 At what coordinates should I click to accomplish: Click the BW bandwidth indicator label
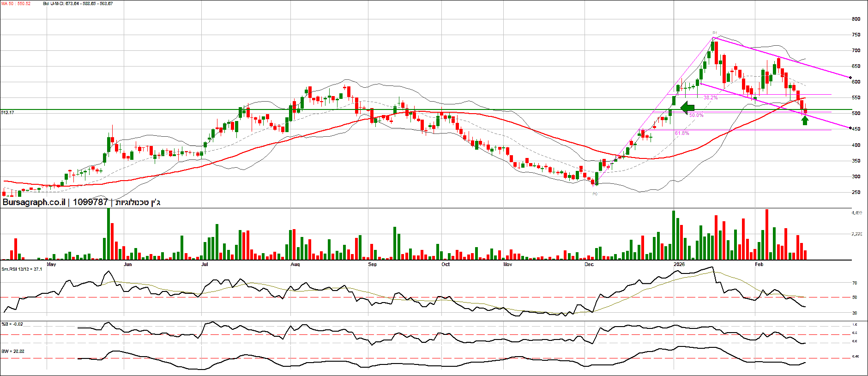tap(12, 352)
